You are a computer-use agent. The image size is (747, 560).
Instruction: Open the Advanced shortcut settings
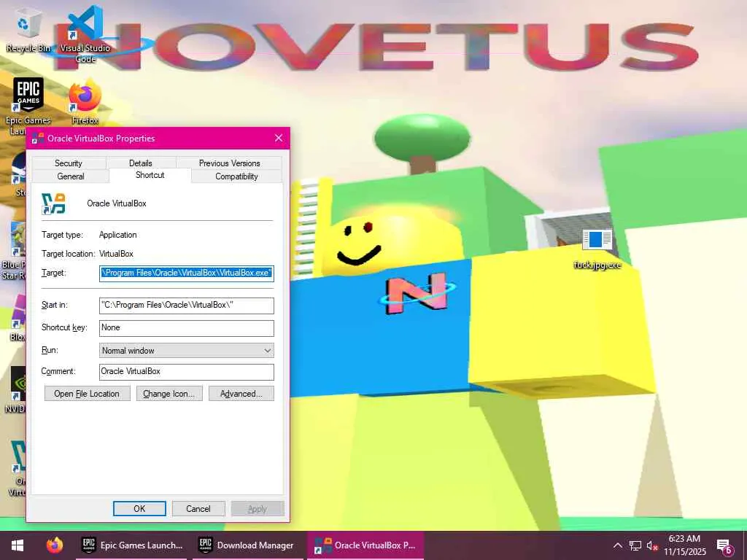pyautogui.click(x=241, y=394)
